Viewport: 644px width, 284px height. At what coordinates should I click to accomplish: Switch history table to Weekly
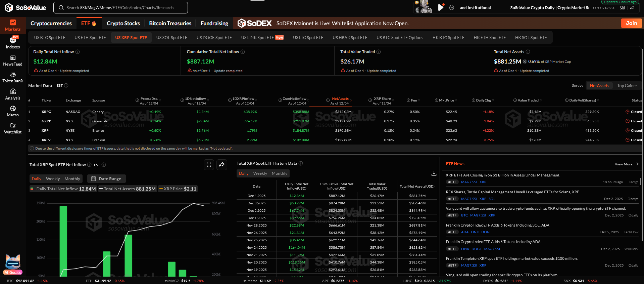tap(260, 173)
